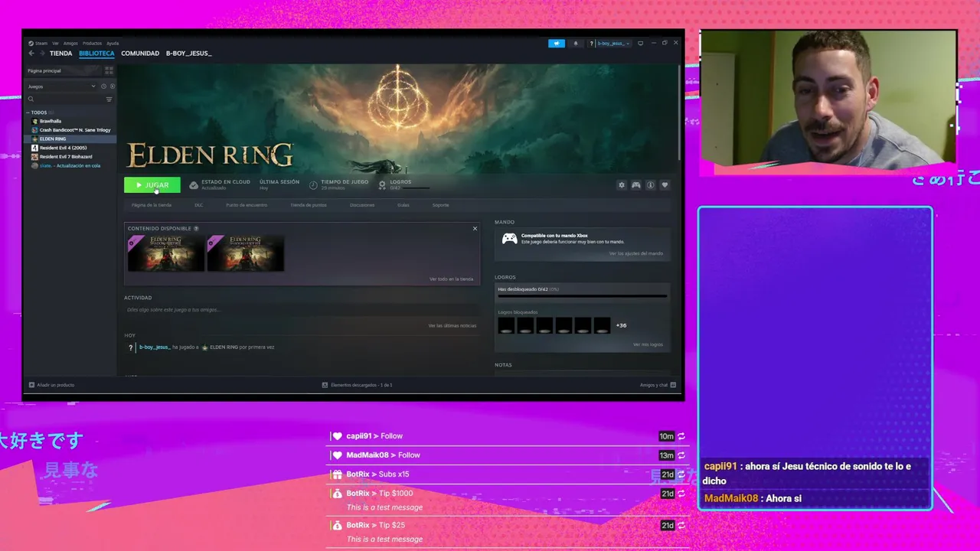The width and height of the screenshot is (980, 551).
Task: Click the Página principal library button
Action: (64, 70)
